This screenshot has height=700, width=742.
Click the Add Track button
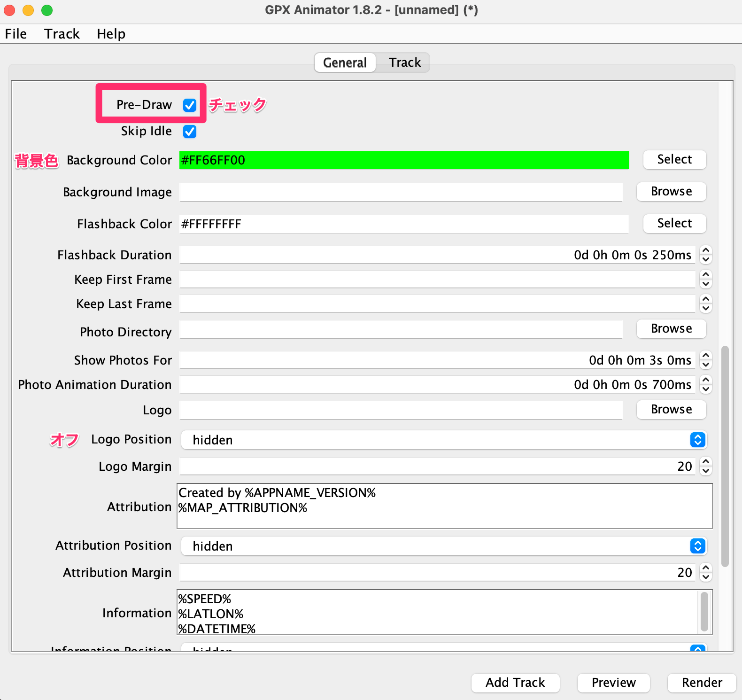(515, 683)
